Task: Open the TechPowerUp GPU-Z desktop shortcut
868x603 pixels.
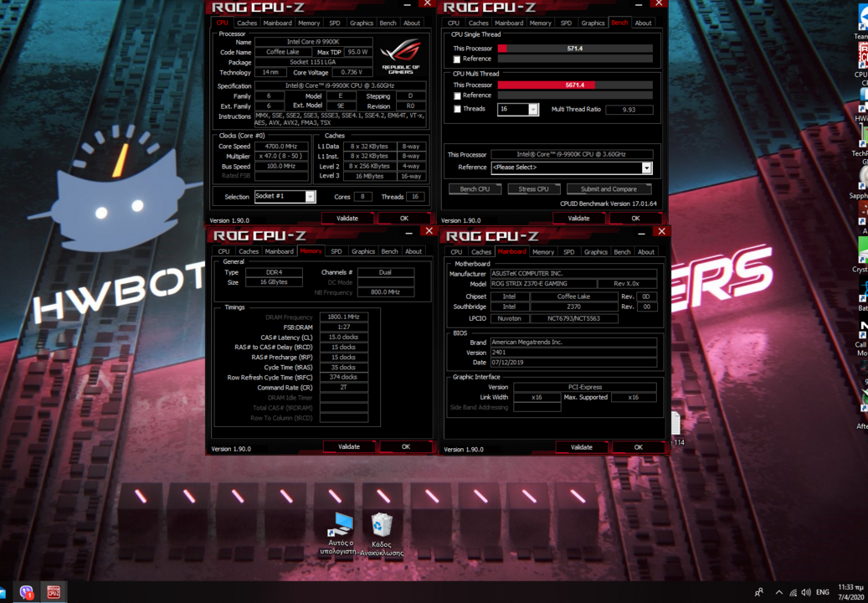Action: 862,144
